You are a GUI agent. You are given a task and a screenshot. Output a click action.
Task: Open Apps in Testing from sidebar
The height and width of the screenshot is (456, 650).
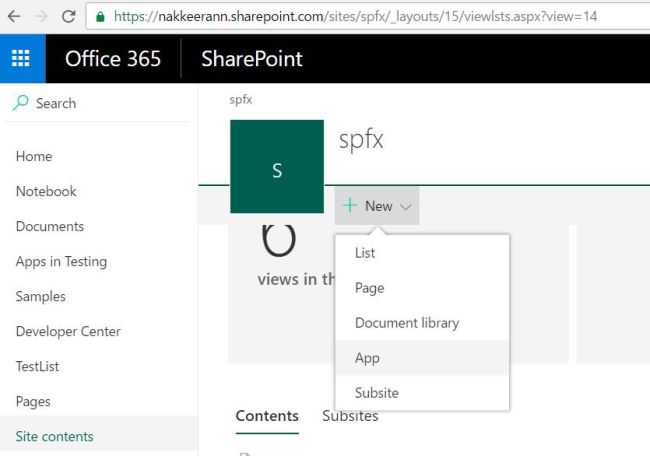tap(61, 261)
